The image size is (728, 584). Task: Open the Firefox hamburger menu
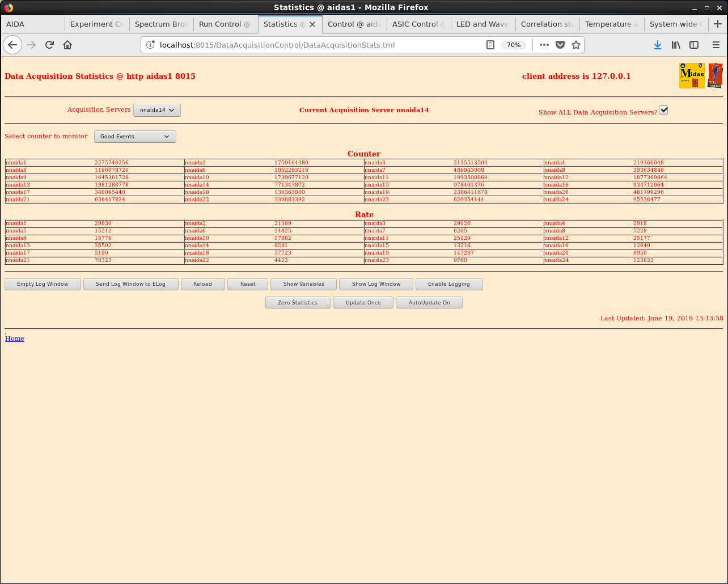(716, 45)
